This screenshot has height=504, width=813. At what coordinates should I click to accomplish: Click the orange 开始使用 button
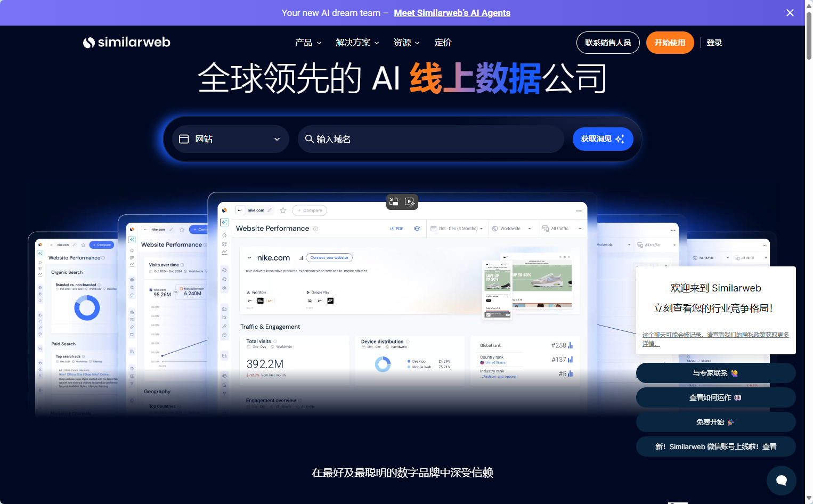tap(670, 43)
